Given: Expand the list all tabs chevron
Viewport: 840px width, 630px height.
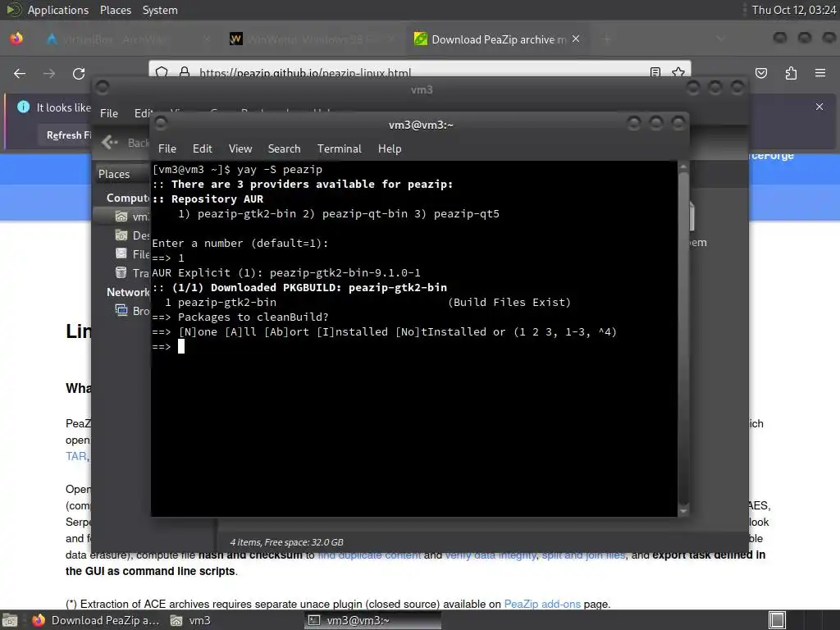Looking at the screenshot, I should [x=720, y=39].
